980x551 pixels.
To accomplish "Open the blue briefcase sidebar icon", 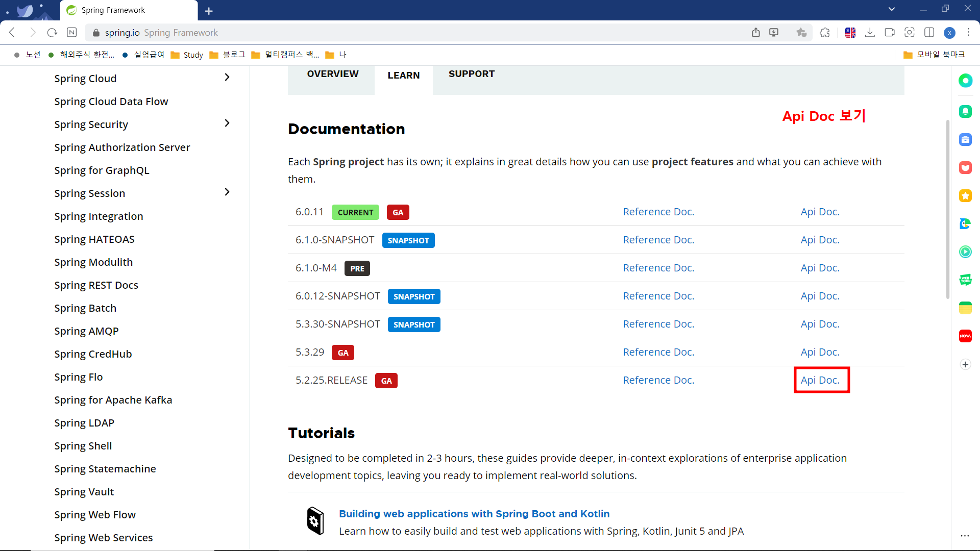I will [965, 139].
